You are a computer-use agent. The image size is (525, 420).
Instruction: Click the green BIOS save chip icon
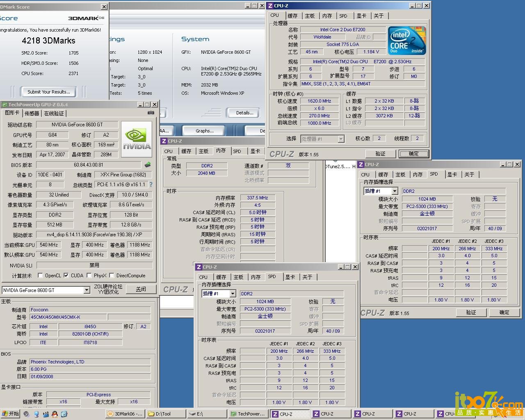147,164
